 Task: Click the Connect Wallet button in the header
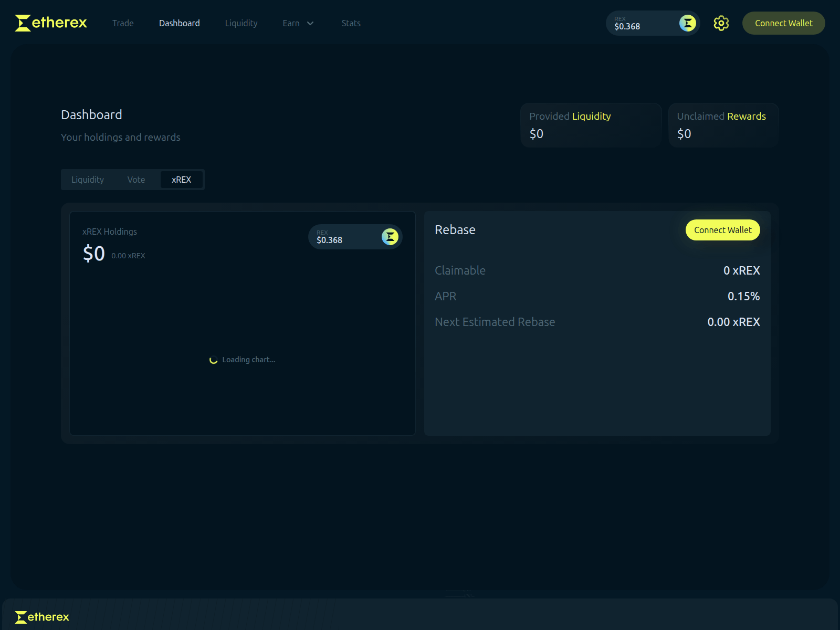point(783,23)
